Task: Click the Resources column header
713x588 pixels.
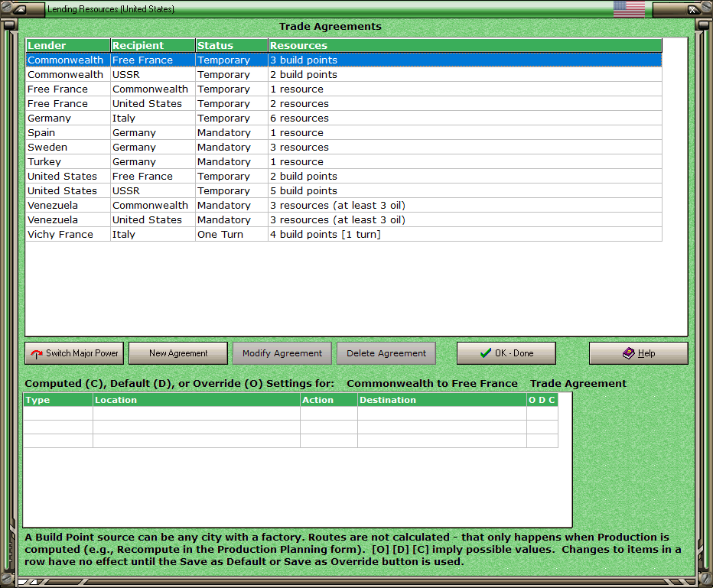Action: coord(465,45)
